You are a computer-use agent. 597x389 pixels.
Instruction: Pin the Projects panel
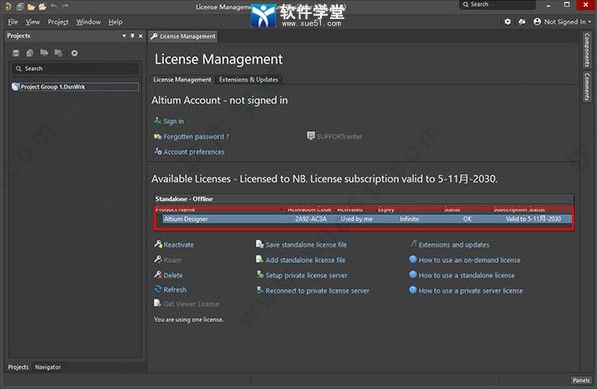point(132,36)
